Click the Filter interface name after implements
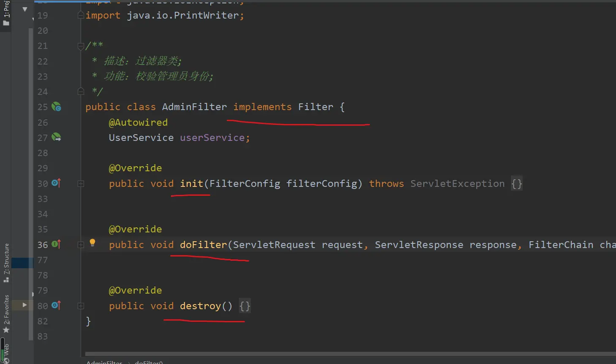Viewport: 616px width, 364px height. pos(315,107)
